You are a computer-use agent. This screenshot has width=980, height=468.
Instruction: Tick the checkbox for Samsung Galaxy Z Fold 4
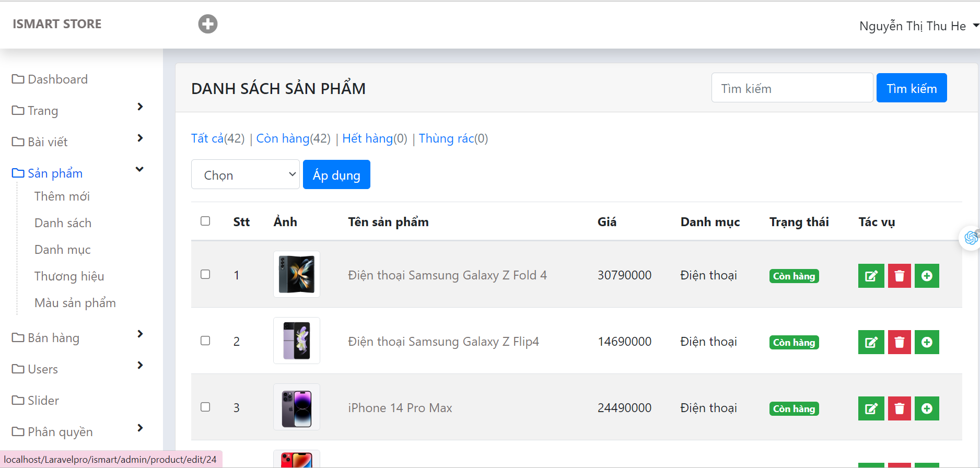205,274
